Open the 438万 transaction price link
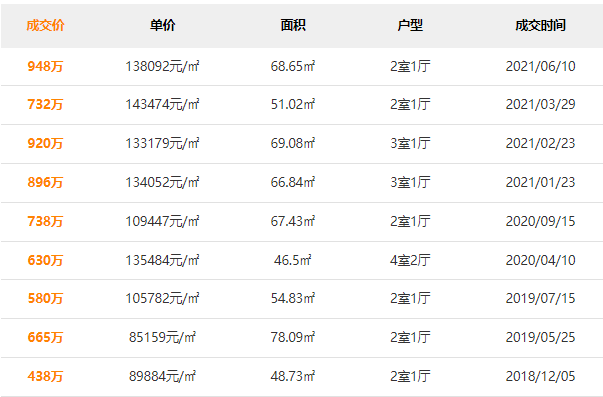This screenshot has width=603, height=397. click(45, 376)
